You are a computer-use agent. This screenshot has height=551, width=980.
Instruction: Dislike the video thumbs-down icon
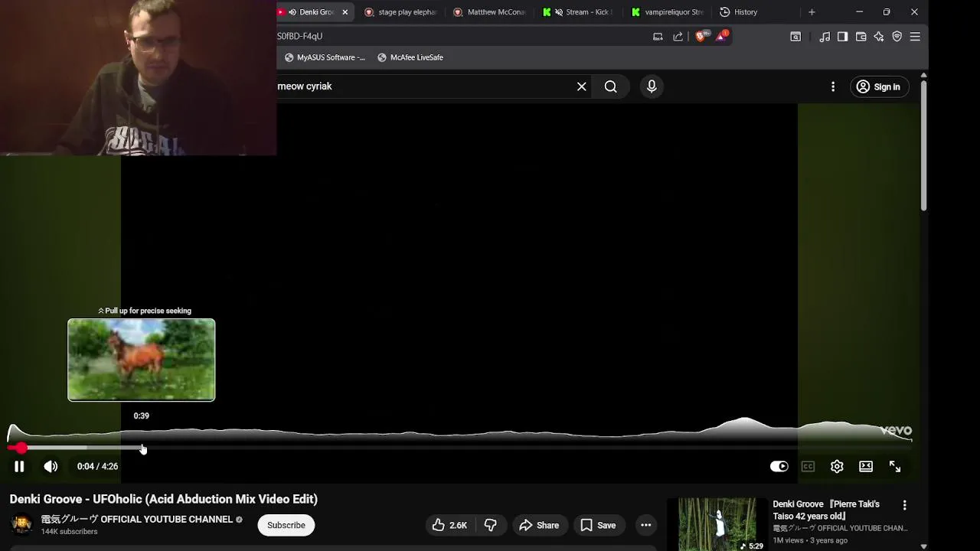[x=491, y=525]
